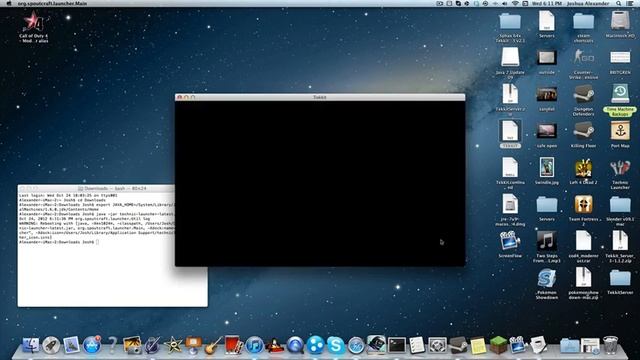The image size is (640, 360).
Task: Select pokemonshowdown-mac.zip archive
Action: point(583,283)
